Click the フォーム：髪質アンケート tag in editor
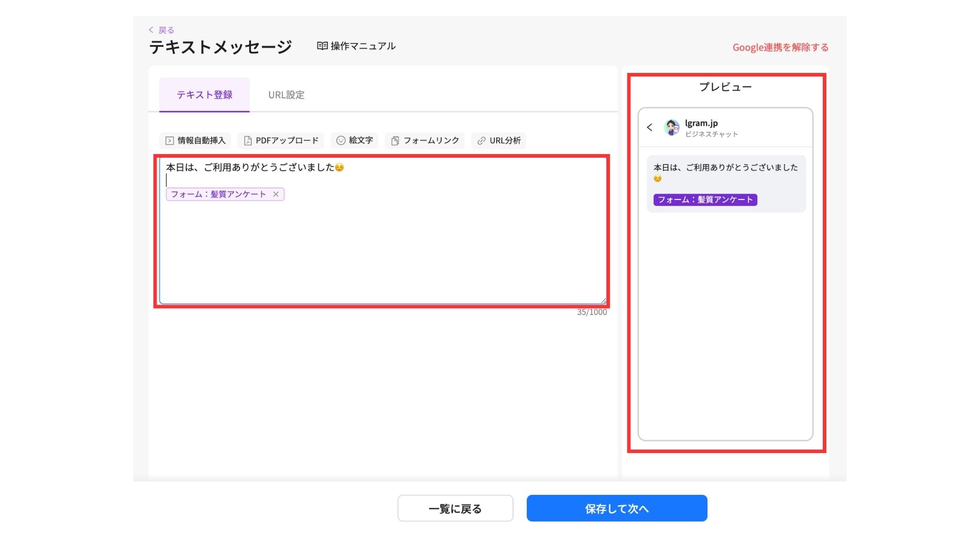 pos(218,194)
